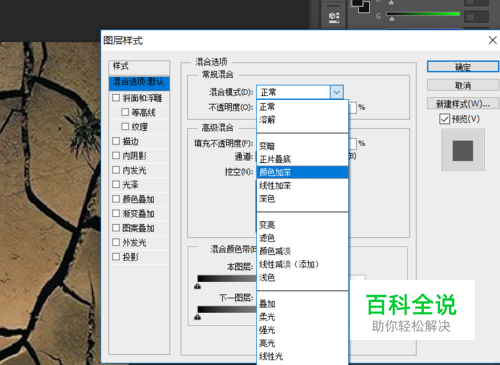Screen dimensions: 500x365
Task: Click the 确定 button
Action: (463, 67)
